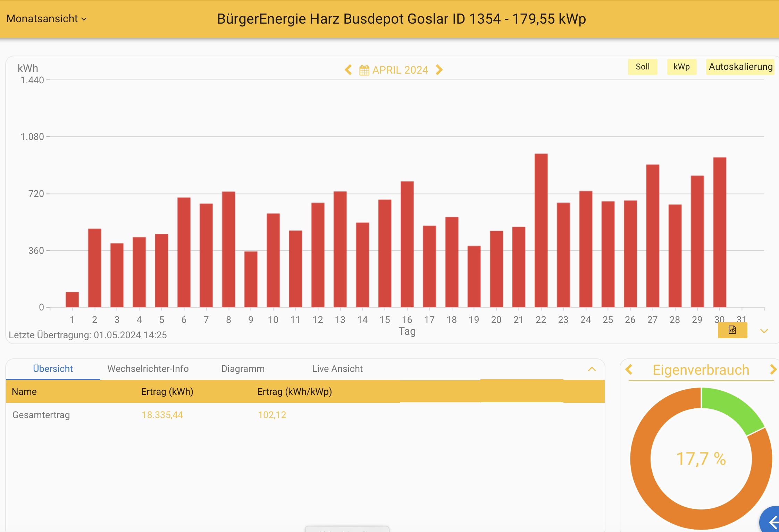Click the APRIL 2024 month label
The height and width of the screenshot is (532, 779).
pyautogui.click(x=400, y=70)
